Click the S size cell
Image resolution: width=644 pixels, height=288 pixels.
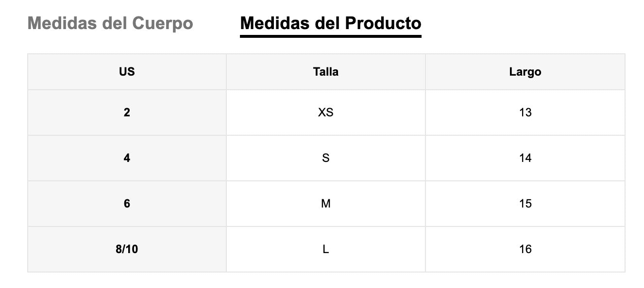325,158
